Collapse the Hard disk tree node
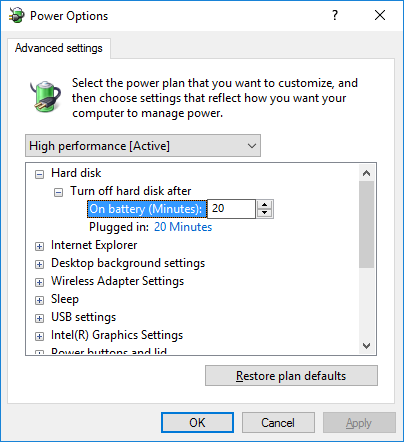The width and height of the screenshot is (404, 442). (39, 174)
